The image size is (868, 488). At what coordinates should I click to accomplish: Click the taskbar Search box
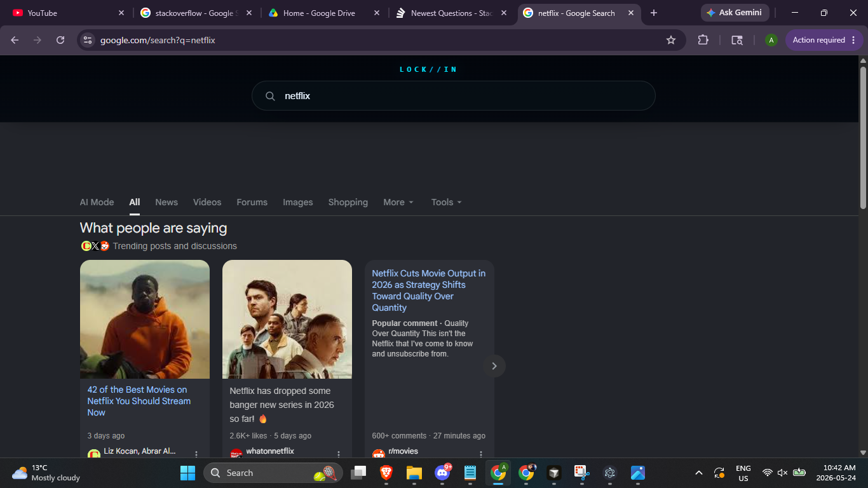[x=273, y=473]
